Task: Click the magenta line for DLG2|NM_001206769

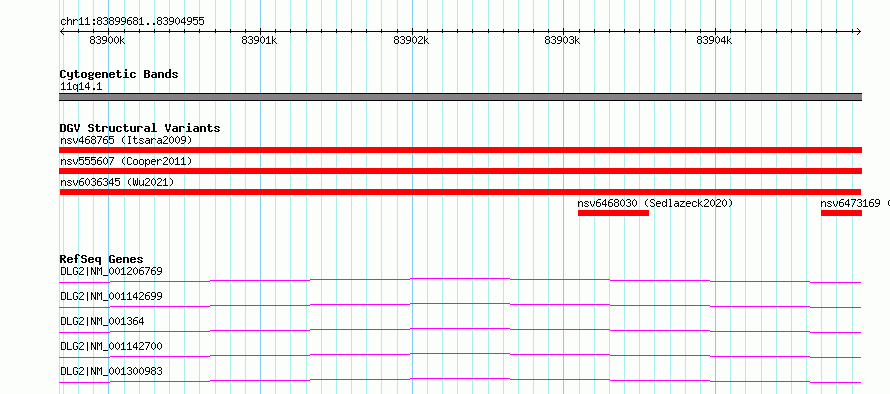Action: tap(460, 280)
